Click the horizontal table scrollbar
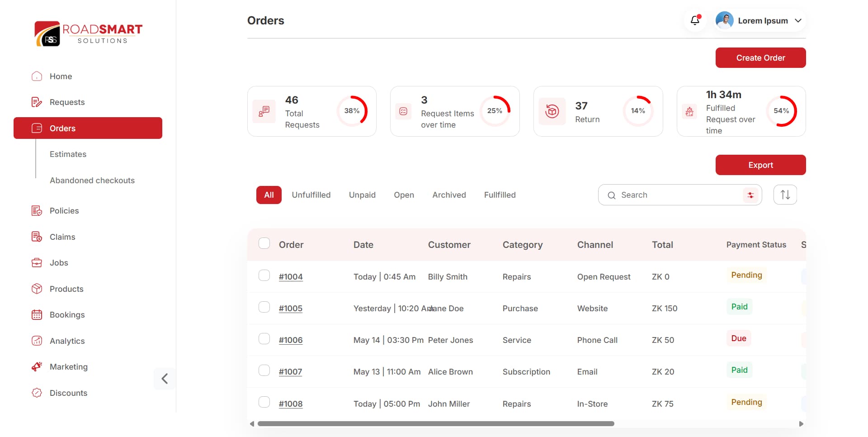Image resolution: width=868 pixels, height=437 pixels. (x=436, y=424)
